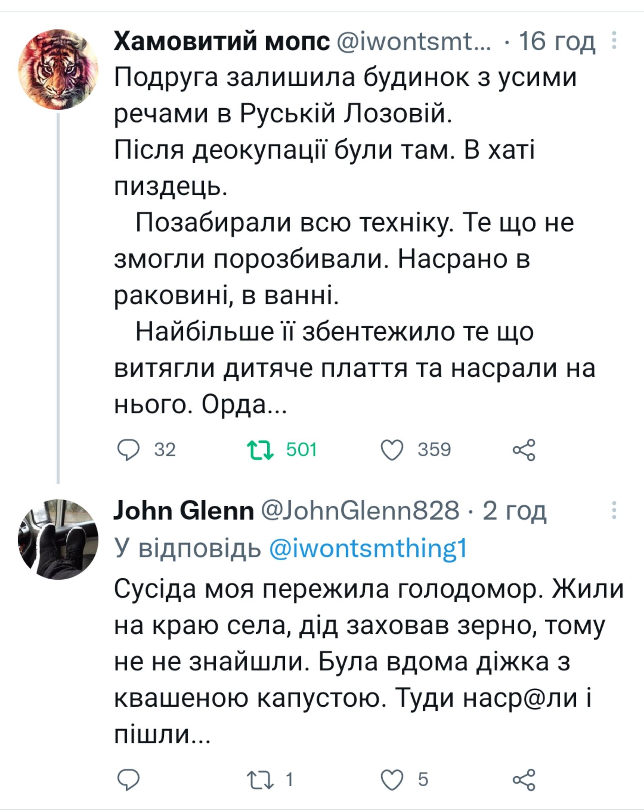Viewport: 644px width, 812px height.
Task: Open John Glenn's profile picture
Action: point(58,539)
